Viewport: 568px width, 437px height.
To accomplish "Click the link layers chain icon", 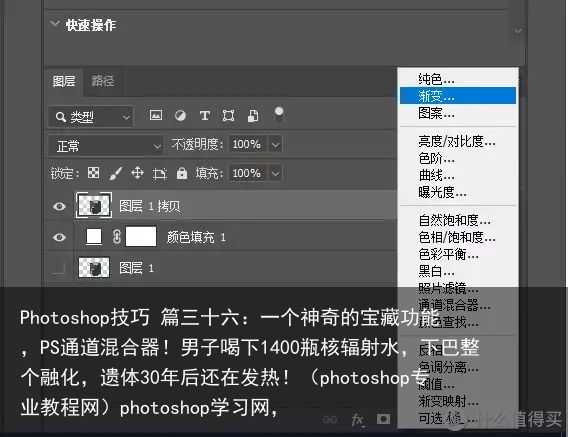I will (x=330, y=419).
